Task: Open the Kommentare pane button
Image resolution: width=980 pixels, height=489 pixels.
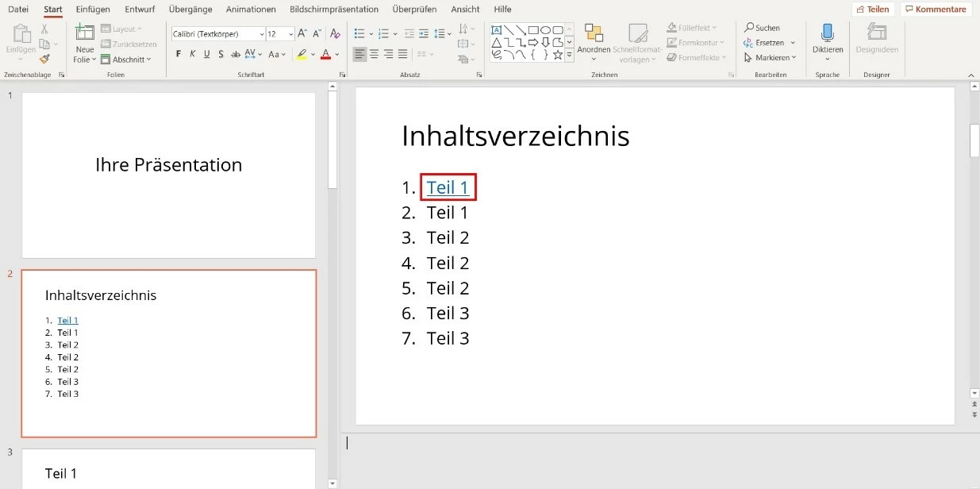Action: click(x=936, y=10)
